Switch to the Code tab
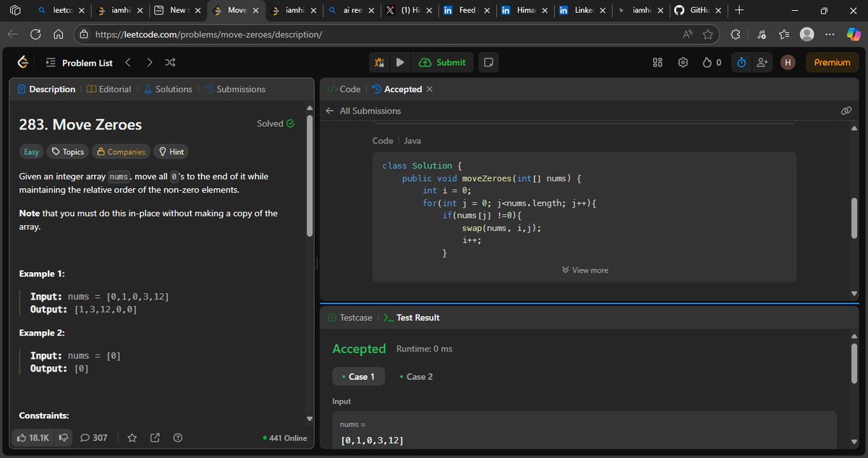 pos(344,89)
